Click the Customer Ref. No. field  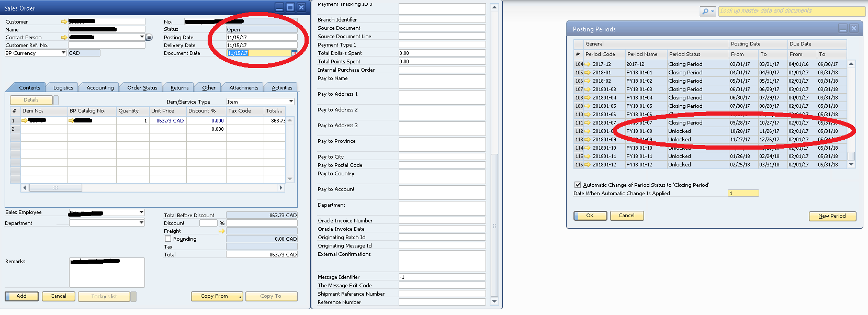[x=106, y=46]
